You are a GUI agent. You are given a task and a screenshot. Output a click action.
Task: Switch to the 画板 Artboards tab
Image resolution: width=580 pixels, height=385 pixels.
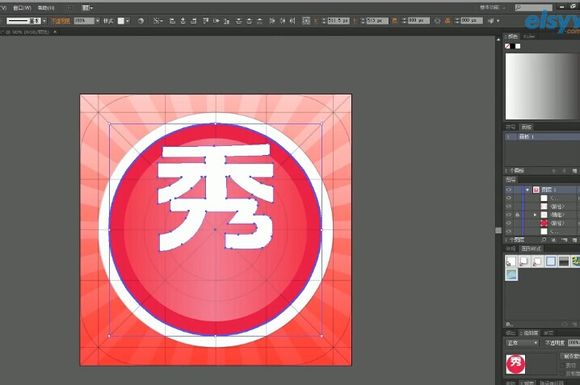[x=526, y=127]
